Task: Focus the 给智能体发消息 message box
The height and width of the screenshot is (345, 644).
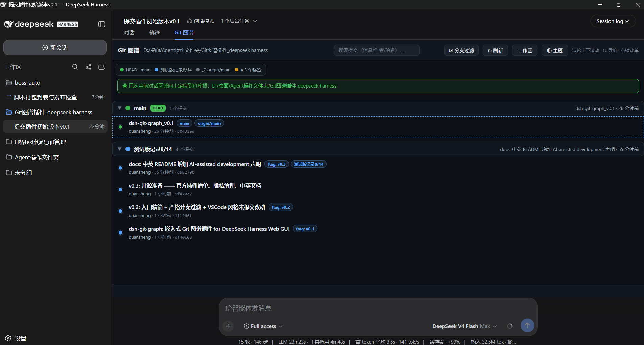Action: point(378,308)
